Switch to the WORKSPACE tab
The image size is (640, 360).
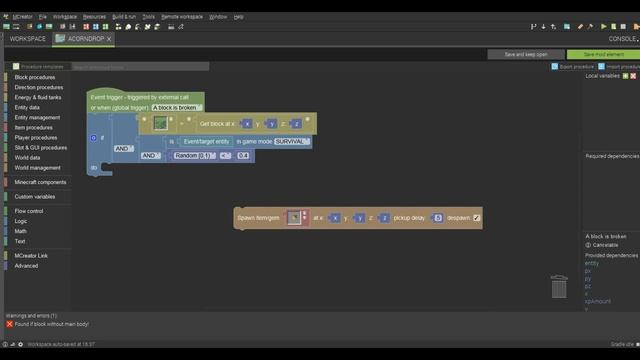pos(27,39)
